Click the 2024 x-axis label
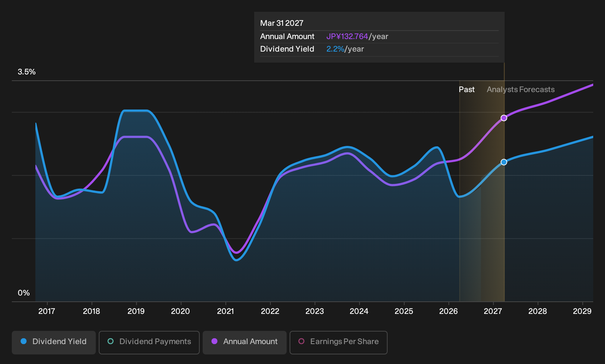The height and width of the screenshot is (364, 605). (359, 311)
